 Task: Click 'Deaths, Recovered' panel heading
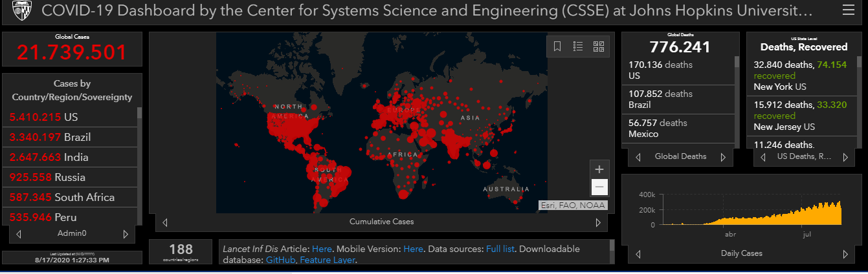(803, 47)
